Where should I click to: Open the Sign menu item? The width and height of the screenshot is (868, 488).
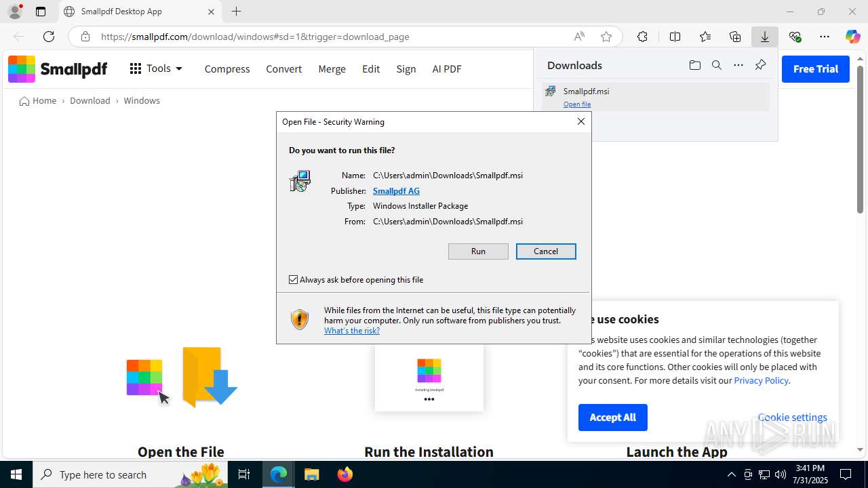pos(406,69)
